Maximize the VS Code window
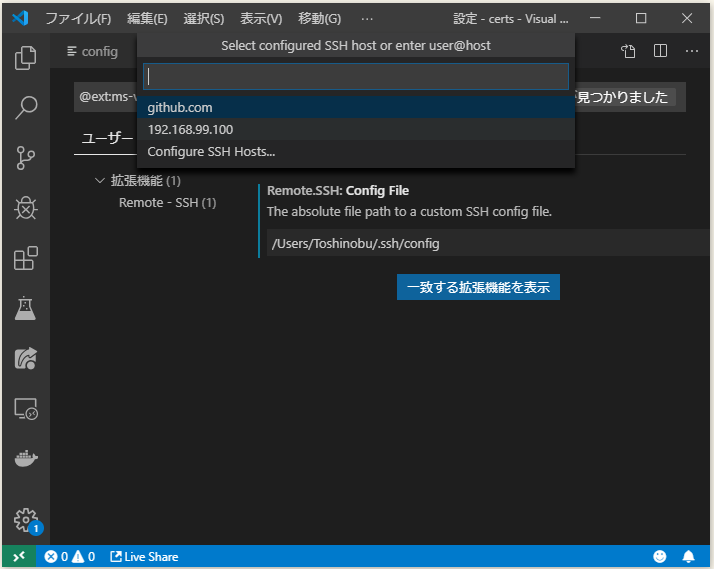 tap(641, 18)
